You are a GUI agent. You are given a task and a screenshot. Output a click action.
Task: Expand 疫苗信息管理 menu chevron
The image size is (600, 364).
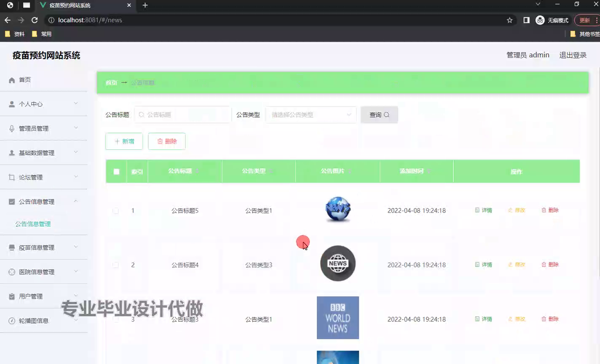(76, 247)
